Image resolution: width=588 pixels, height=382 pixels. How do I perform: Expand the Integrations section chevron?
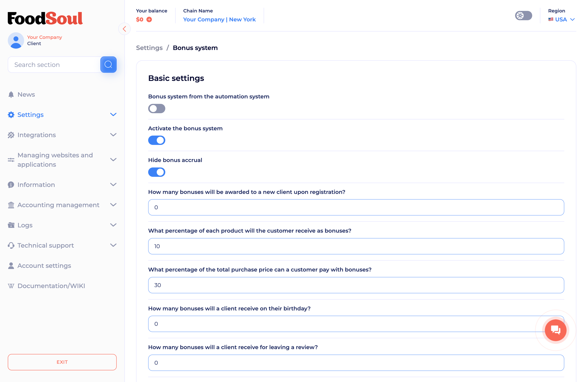113,135
